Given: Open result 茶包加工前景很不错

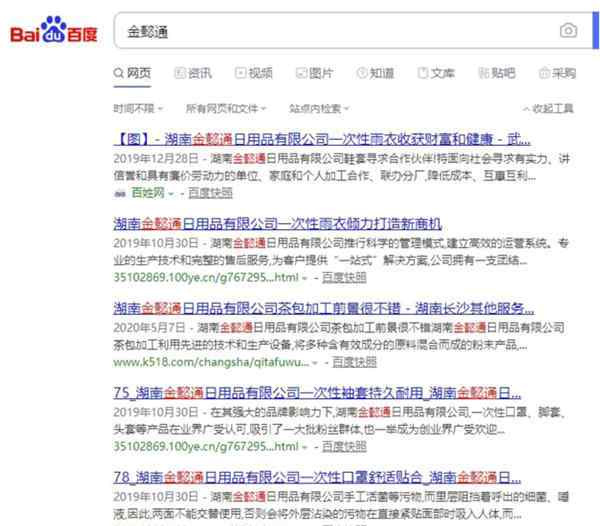Looking at the screenshot, I should point(324,308).
